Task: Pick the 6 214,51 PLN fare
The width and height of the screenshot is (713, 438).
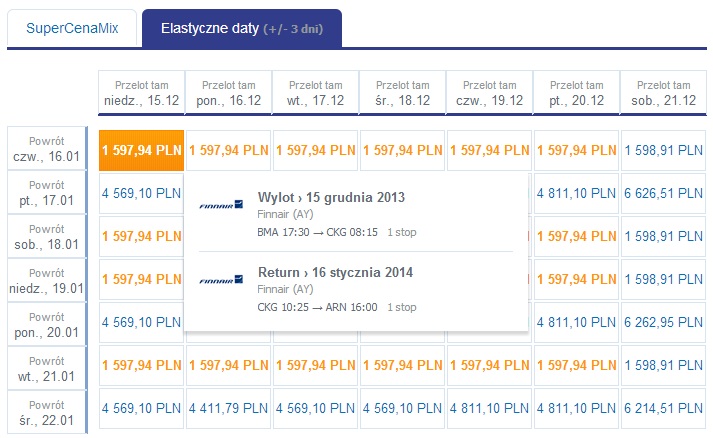Action: tap(663, 408)
